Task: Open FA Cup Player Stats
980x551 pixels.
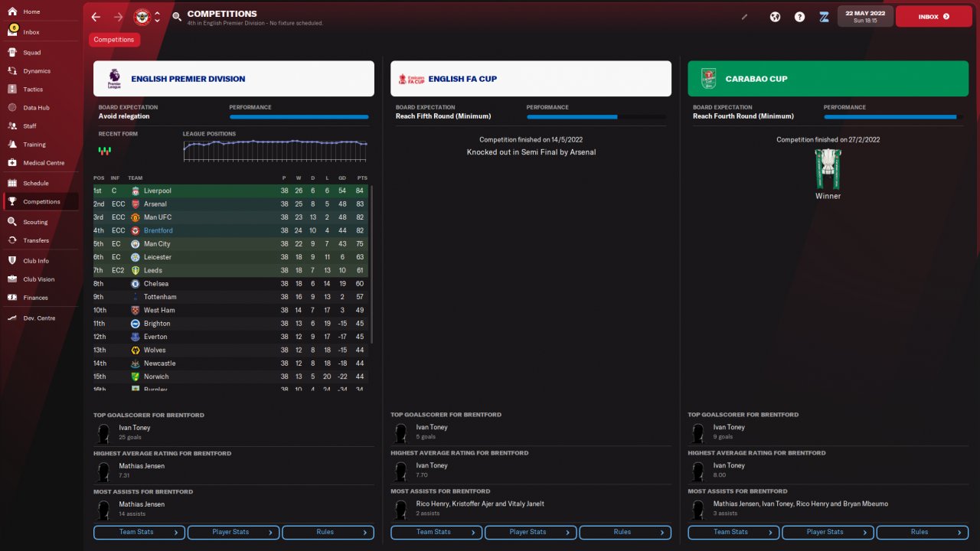Action: (x=531, y=532)
